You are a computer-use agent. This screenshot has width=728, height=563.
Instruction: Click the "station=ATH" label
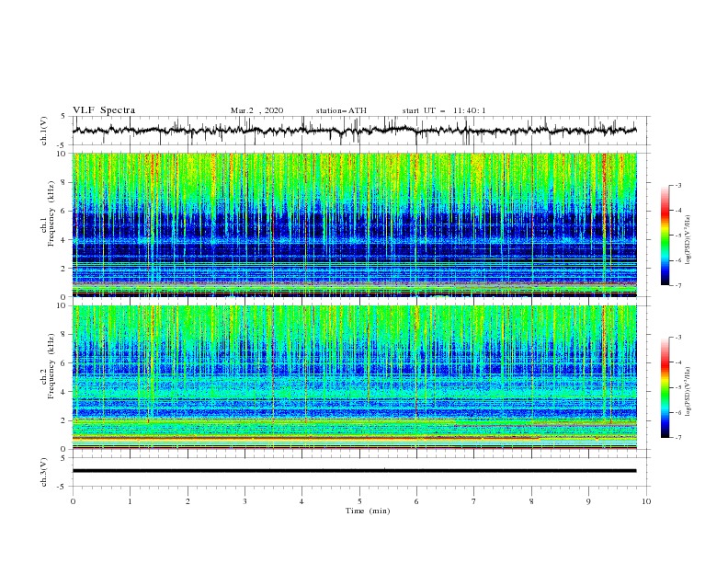coord(341,110)
